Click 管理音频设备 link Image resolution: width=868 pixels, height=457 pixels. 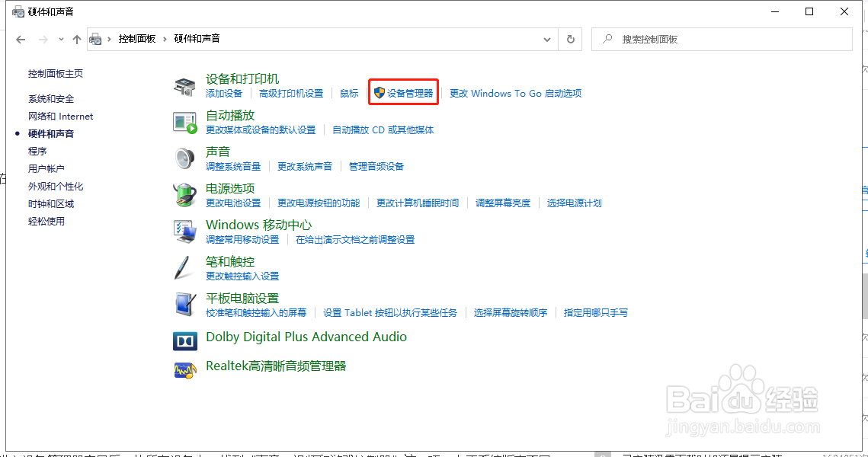click(376, 167)
